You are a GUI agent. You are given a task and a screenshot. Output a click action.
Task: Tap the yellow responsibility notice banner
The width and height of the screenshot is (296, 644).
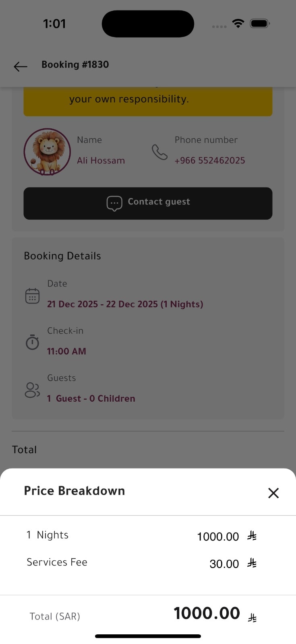coord(148,101)
